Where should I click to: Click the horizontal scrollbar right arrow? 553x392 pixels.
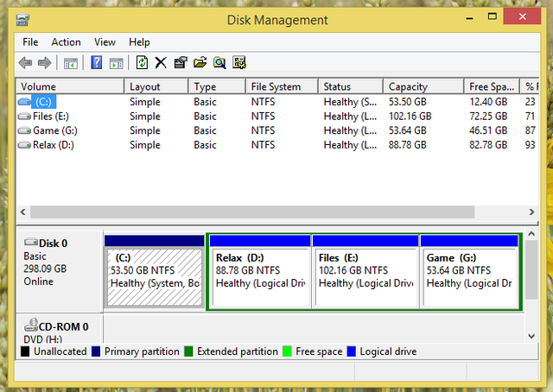pos(531,212)
